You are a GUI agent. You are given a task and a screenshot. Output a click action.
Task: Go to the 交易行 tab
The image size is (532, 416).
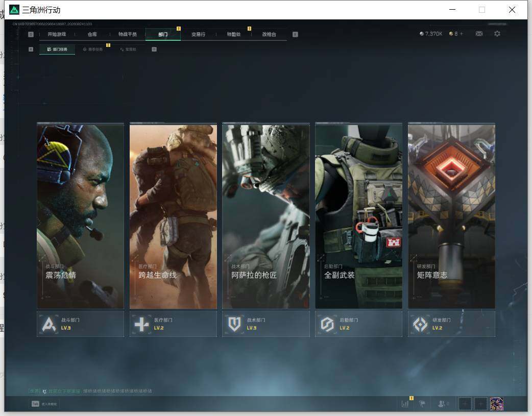[x=198, y=34]
